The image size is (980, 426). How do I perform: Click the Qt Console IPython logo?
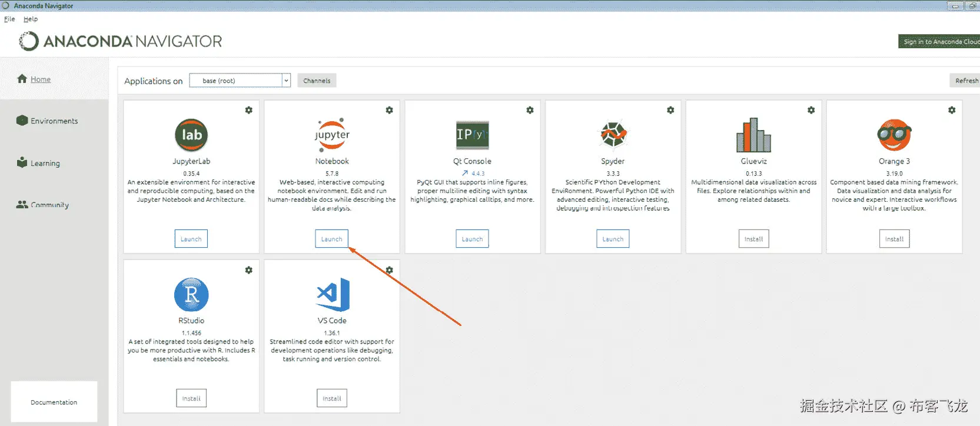click(x=473, y=135)
